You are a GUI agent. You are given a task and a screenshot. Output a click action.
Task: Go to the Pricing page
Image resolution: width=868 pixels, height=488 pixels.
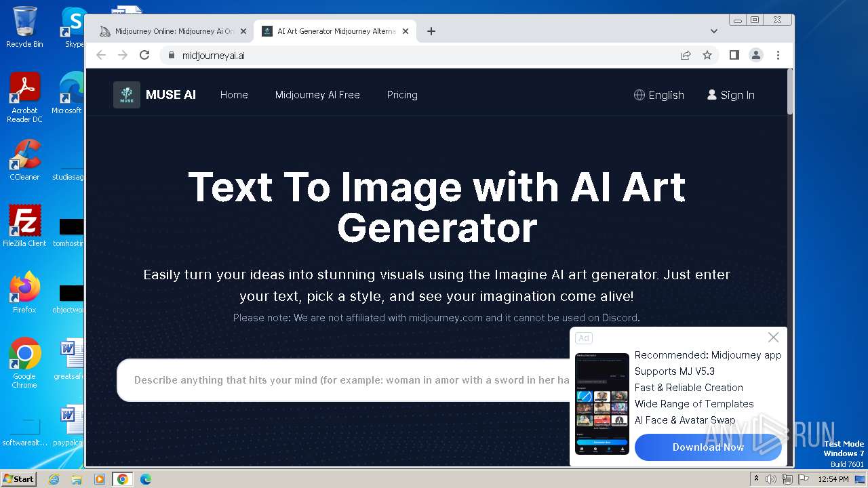point(402,95)
